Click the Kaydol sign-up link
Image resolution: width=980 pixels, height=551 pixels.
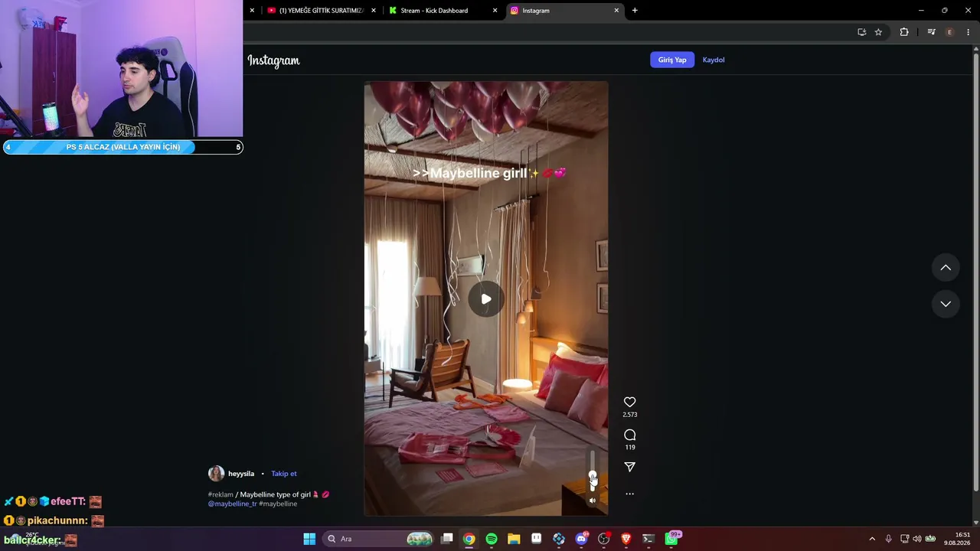tap(714, 60)
